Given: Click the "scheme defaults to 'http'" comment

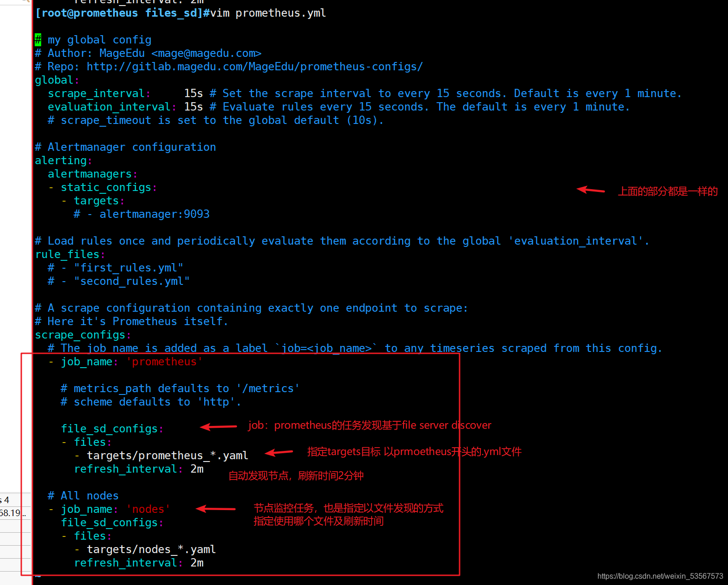Looking at the screenshot, I should 151,402.
